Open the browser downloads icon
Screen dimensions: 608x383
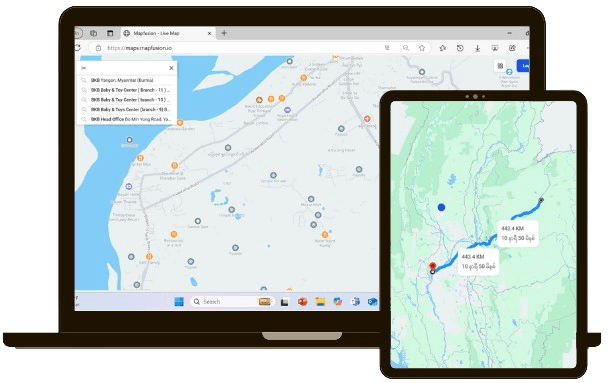pyautogui.click(x=477, y=48)
